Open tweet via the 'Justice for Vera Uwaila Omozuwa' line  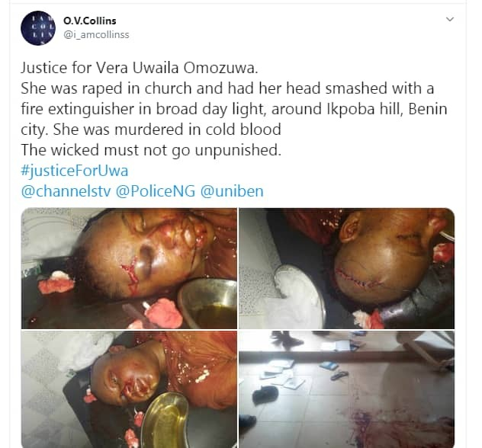click(x=140, y=68)
